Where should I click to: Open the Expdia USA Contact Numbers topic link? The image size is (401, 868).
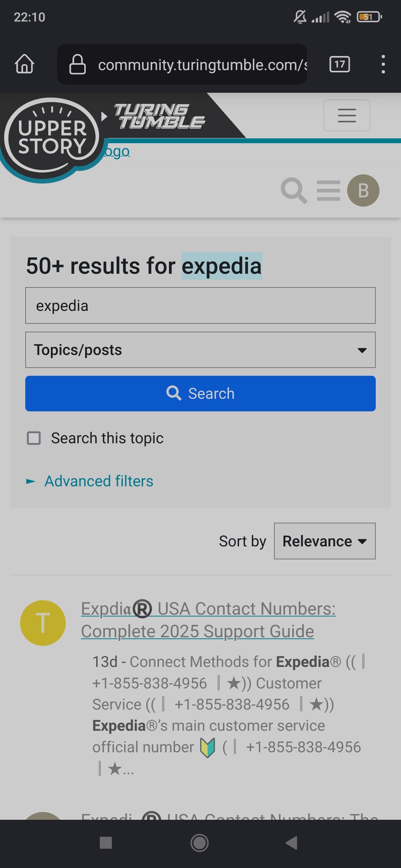[208, 620]
